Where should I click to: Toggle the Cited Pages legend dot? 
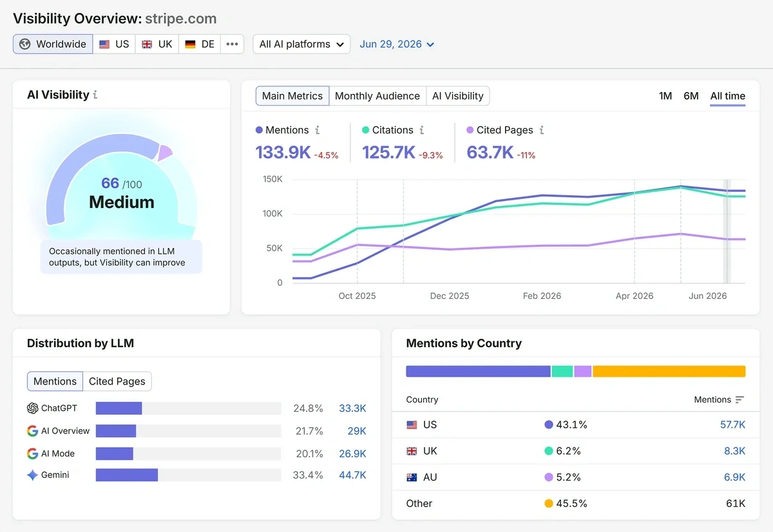pyautogui.click(x=470, y=130)
